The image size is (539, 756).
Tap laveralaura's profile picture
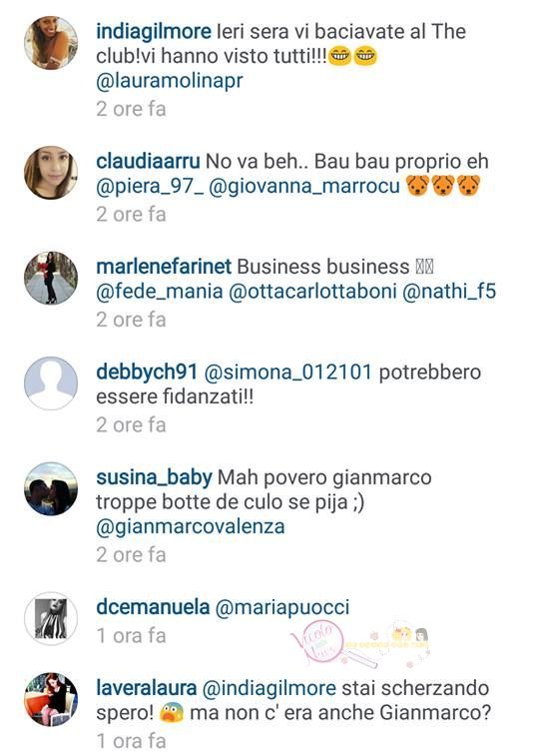51,700
